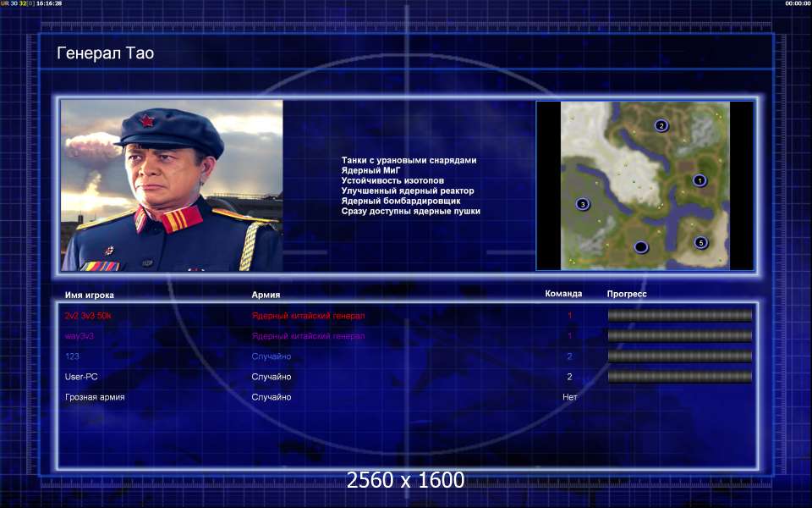Click way3v3's Ядерный китайский генерал army
Screen dimensions: 812x508
point(308,336)
